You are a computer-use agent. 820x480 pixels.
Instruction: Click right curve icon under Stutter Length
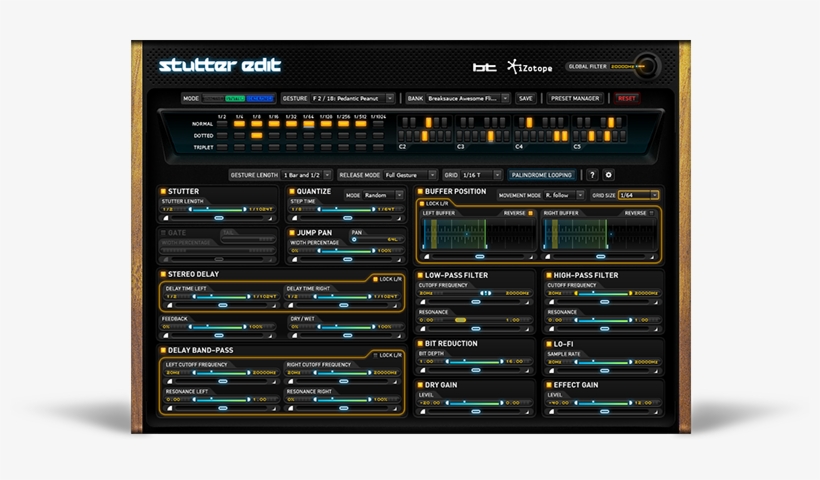(x=271, y=218)
